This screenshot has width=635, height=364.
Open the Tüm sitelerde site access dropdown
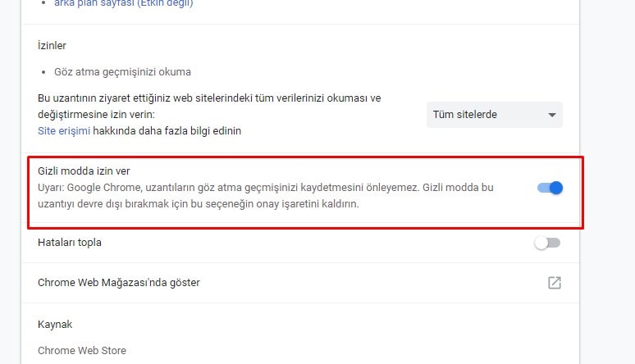tap(495, 115)
